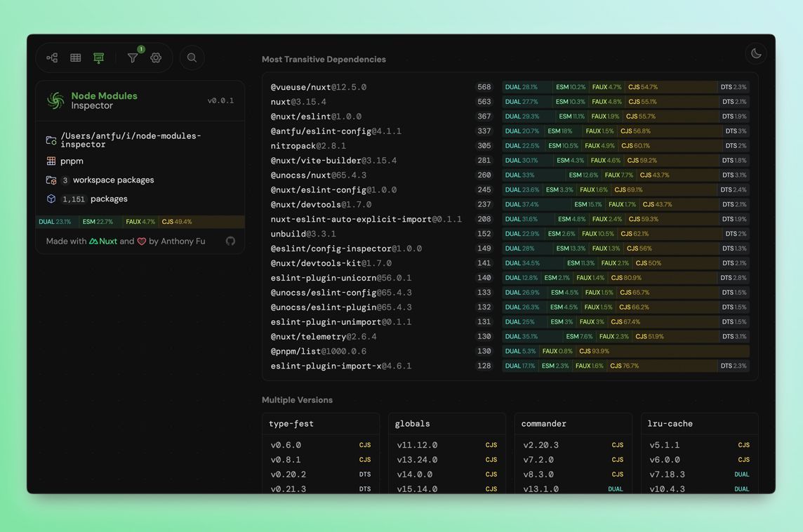Select type-fest version v0.6.0
The width and height of the screenshot is (803, 532).
coord(321,446)
